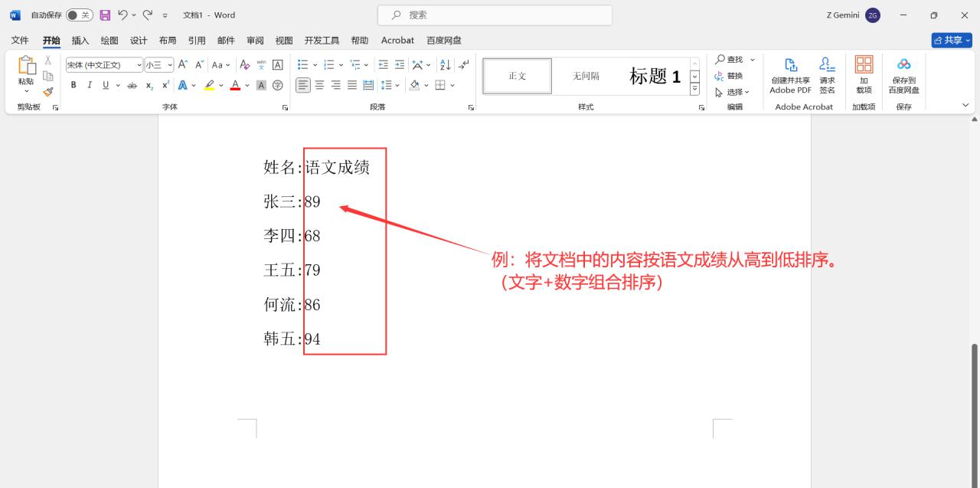Click the Copy icon in clipboard group
The image size is (980, 488).
[x=47, y=76]
